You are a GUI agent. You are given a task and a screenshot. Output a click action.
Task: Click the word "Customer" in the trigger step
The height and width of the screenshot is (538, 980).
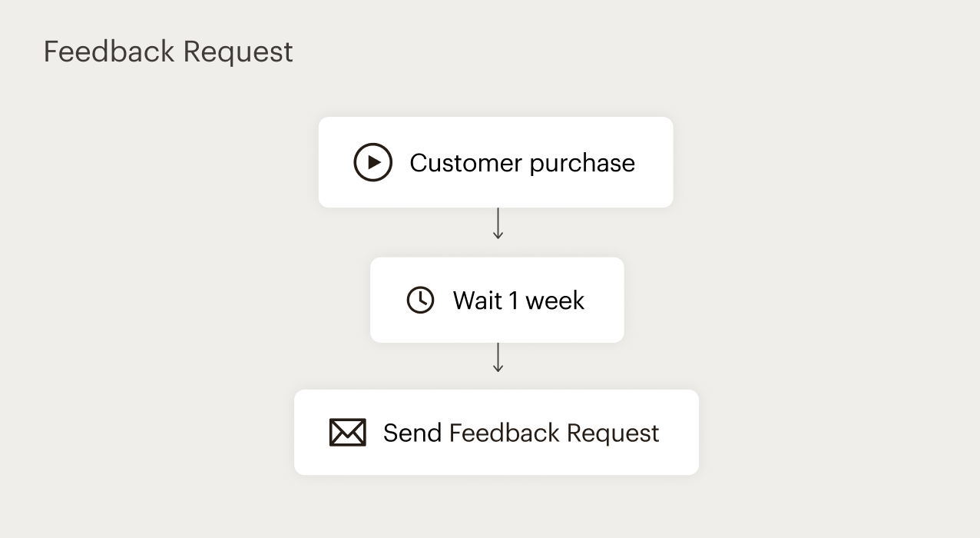tap(466, 163)
